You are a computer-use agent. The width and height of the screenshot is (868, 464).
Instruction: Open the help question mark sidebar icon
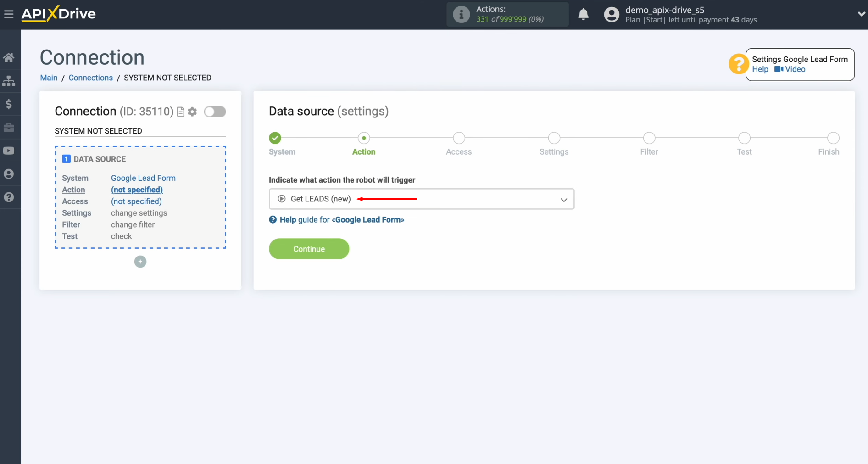(9, 197)
